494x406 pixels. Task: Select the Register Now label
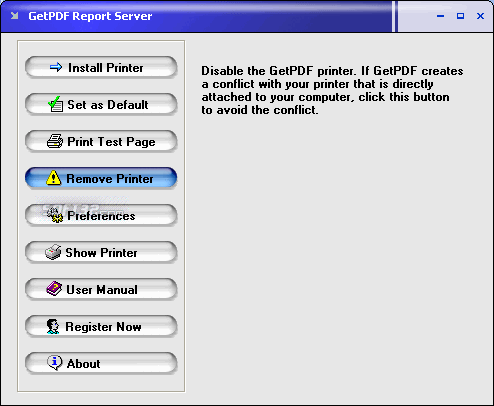tap(103, 327)
